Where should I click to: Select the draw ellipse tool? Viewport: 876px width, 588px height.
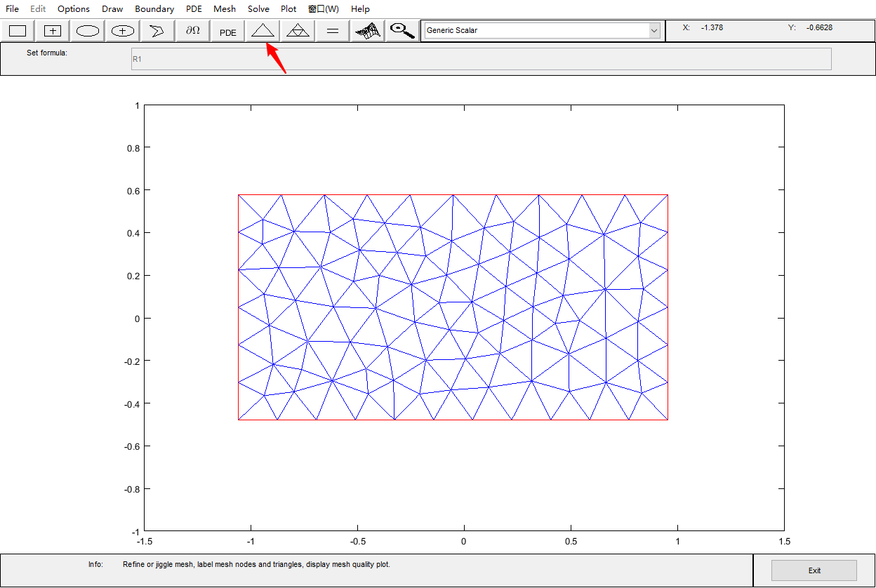[x=88, y=31]
